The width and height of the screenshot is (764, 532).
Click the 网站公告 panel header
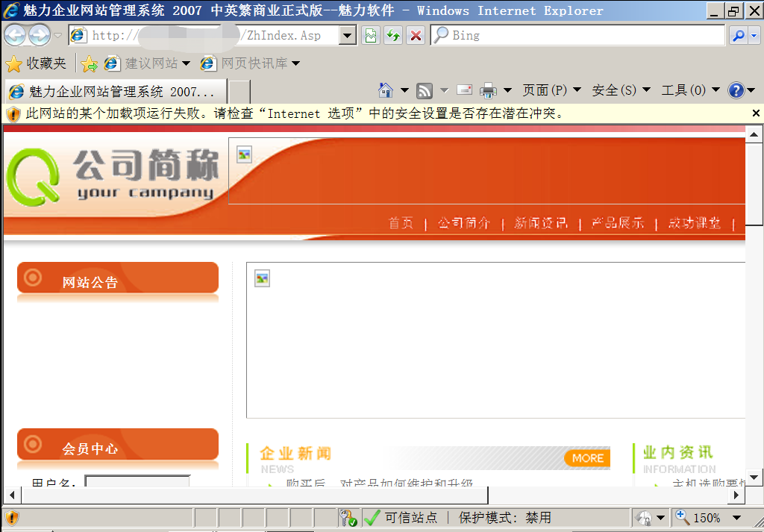(x=117, y=278)
